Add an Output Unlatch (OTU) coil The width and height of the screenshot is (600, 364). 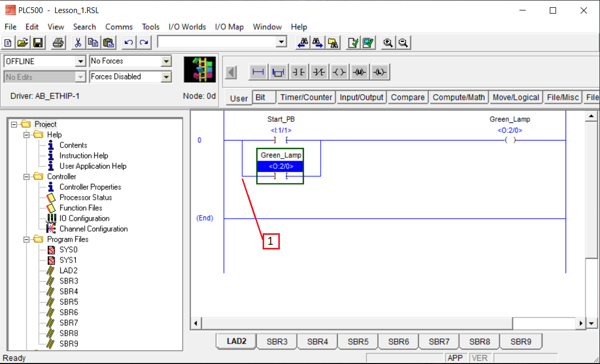click(359, 72)
